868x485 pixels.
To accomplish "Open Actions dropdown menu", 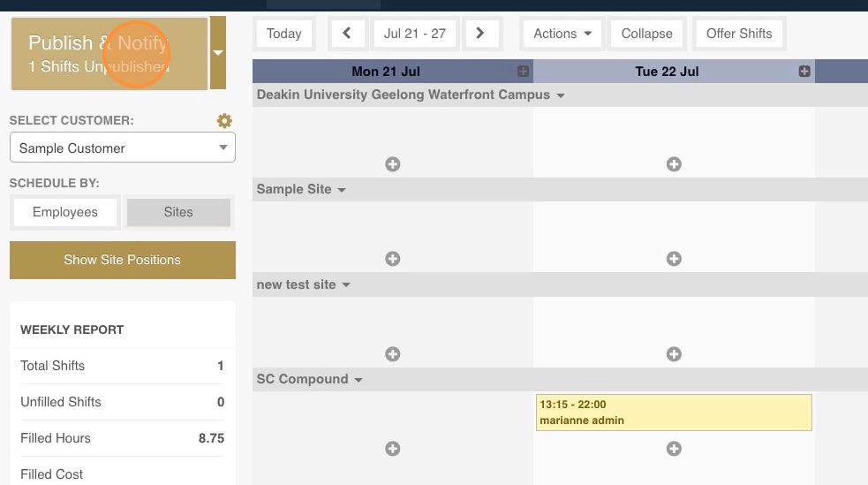I will click(562, 34).
